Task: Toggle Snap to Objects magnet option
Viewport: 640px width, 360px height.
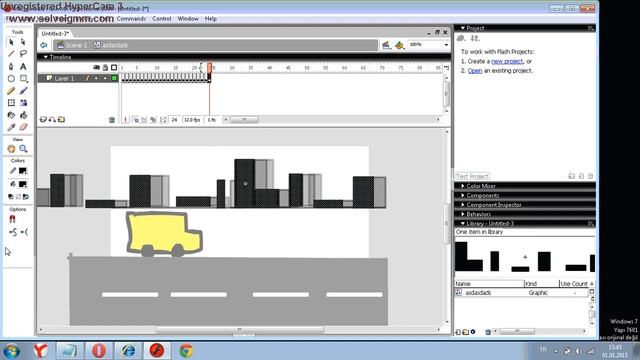Action: pyautogui.click(x=12, y=220)
